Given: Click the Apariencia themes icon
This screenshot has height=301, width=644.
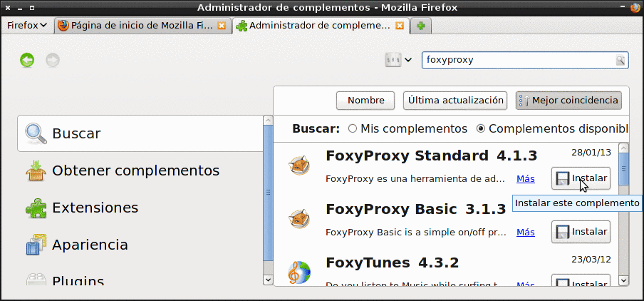Looking at the screenshot, I should click(x=36, y=245).
